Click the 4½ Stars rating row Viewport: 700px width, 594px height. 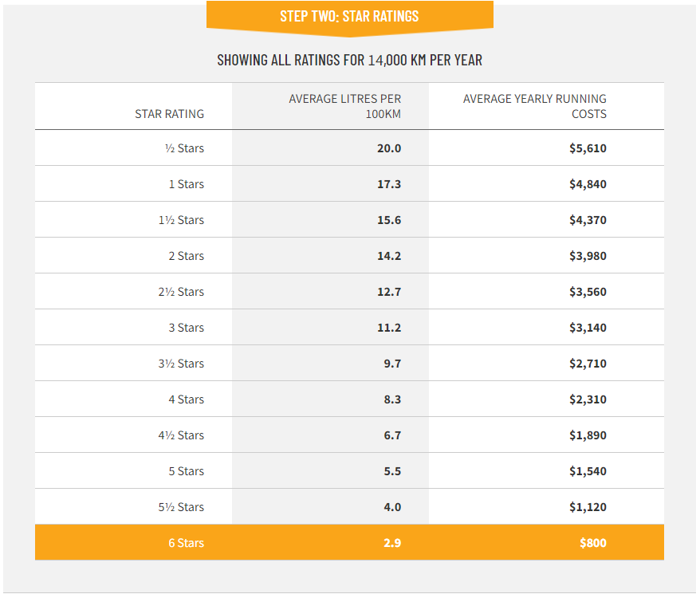349,435
